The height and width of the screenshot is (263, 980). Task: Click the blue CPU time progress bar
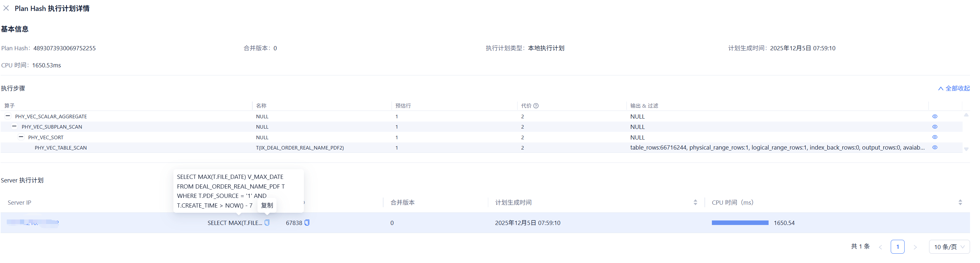click(x=740, y=223)
